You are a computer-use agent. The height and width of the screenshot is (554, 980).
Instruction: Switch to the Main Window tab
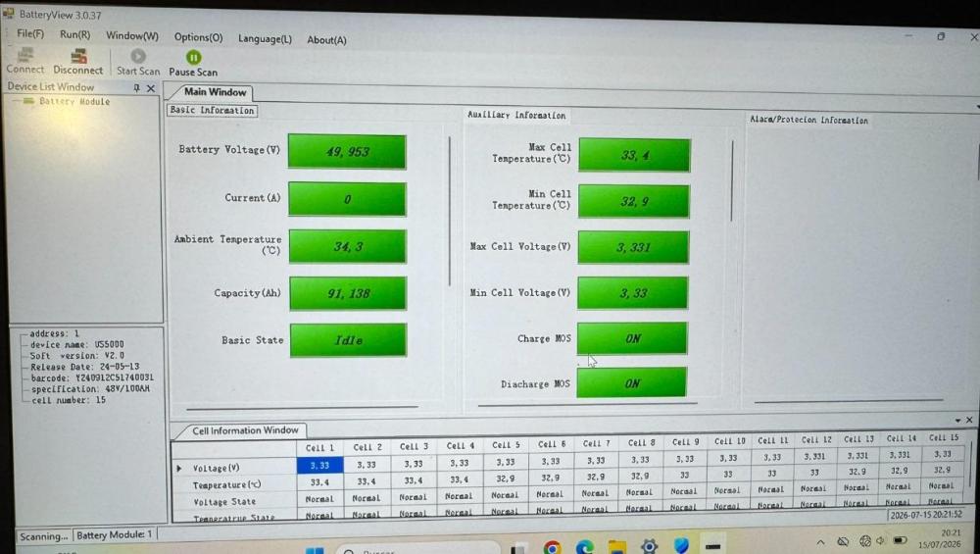pos(215,92)
